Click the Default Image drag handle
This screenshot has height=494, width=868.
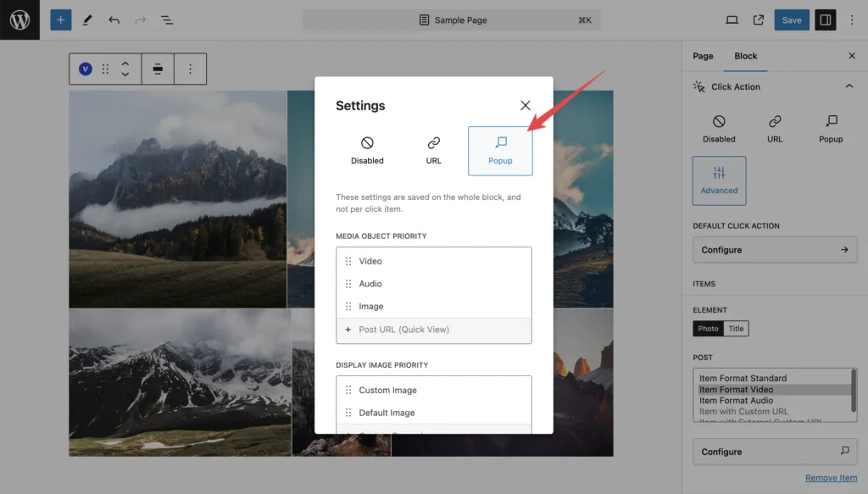point(348,413)
